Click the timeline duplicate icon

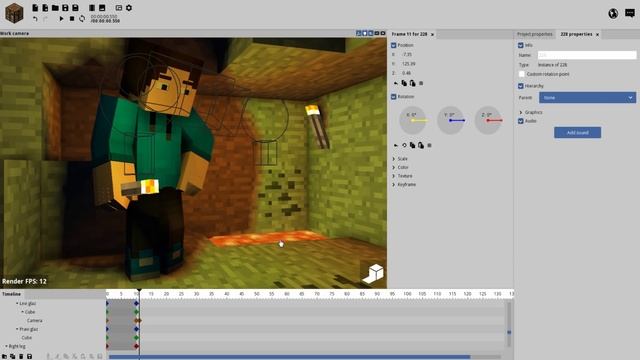click(x=13, y=356)
